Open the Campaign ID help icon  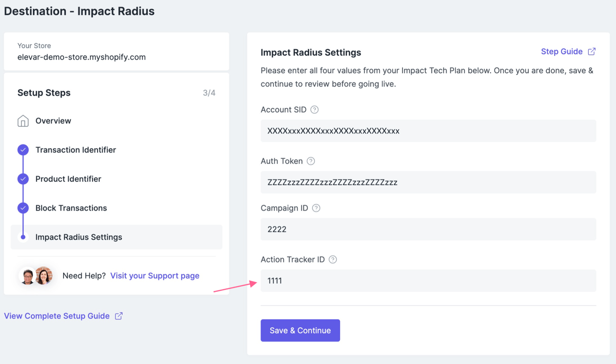316,207
